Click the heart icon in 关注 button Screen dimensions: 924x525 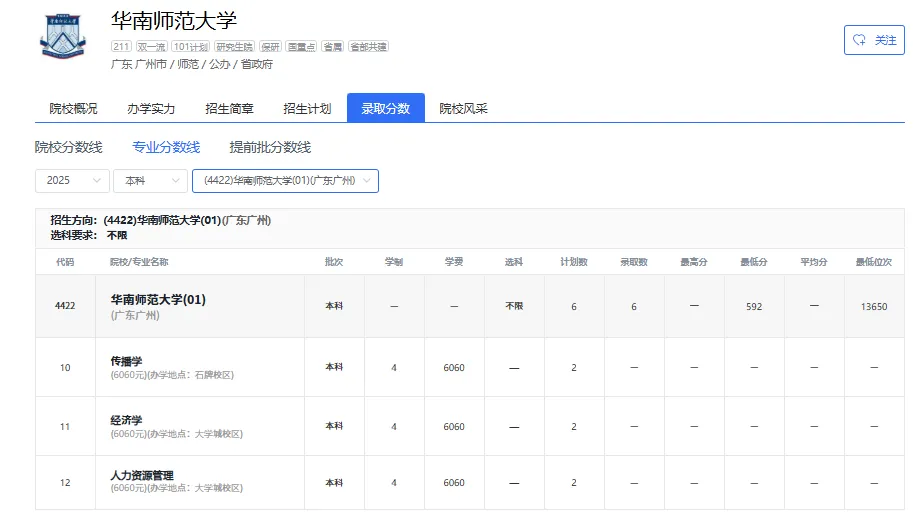point(859,40)
